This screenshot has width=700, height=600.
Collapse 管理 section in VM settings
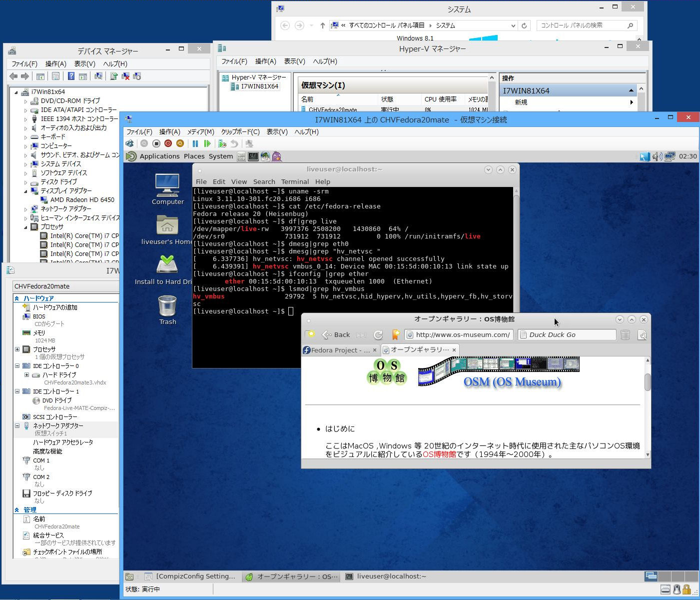pyautogui.click(x=17, y=510)
